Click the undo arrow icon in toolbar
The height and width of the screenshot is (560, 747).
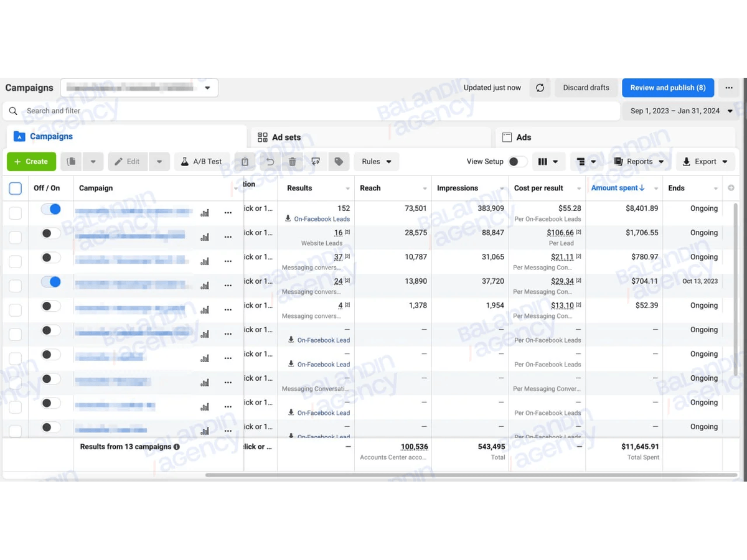pos(270,162)
